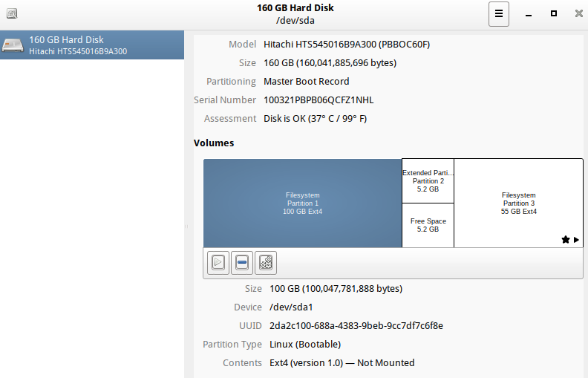The width and height of the screenshot is (588, 378).
Task: Click the /dev/sda1 device path text
Action: point(291,307)
